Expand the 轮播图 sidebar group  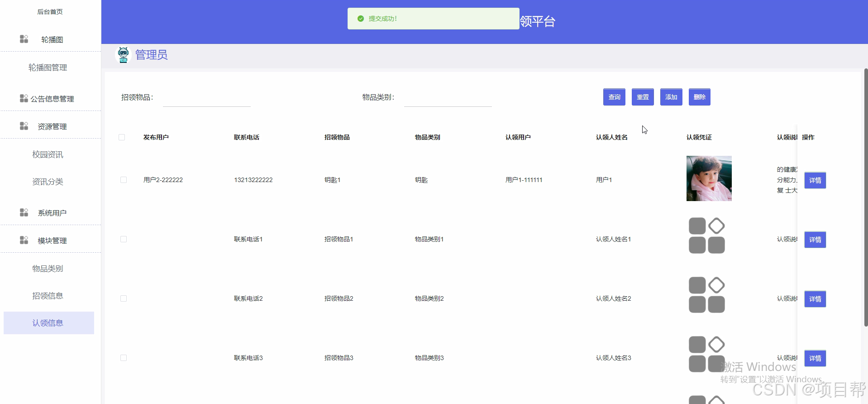tap(50, 39)
